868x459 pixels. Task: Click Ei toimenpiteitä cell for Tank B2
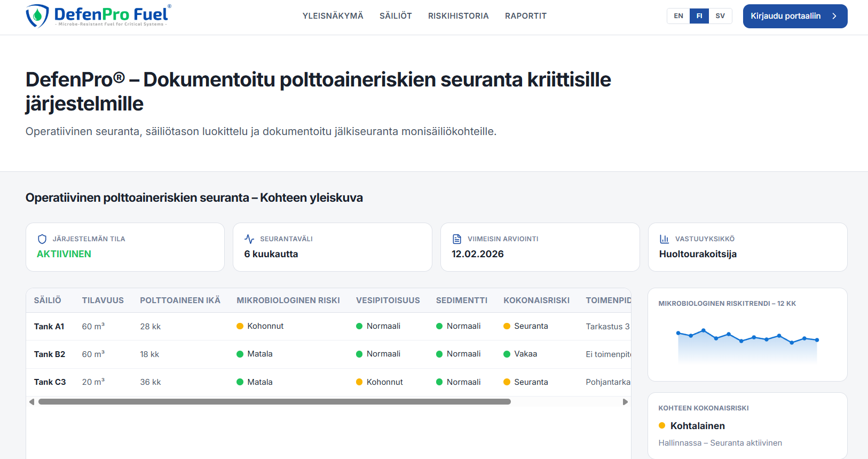coord(609,354)
